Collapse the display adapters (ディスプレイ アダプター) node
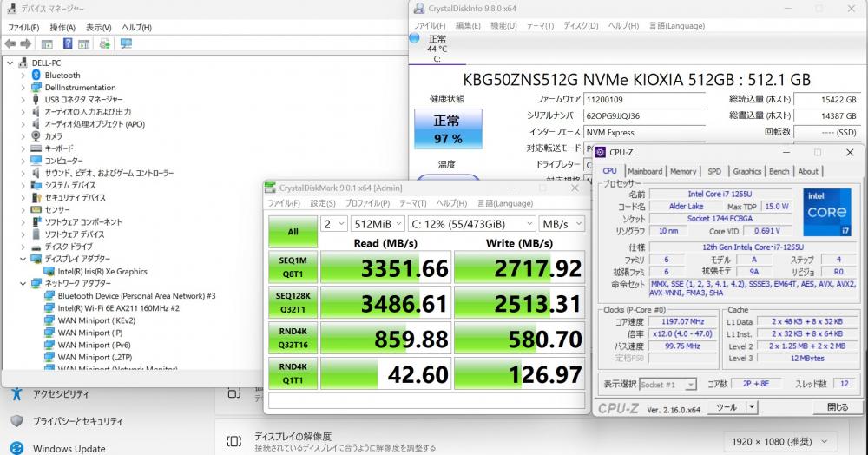 tap(23, 259)
